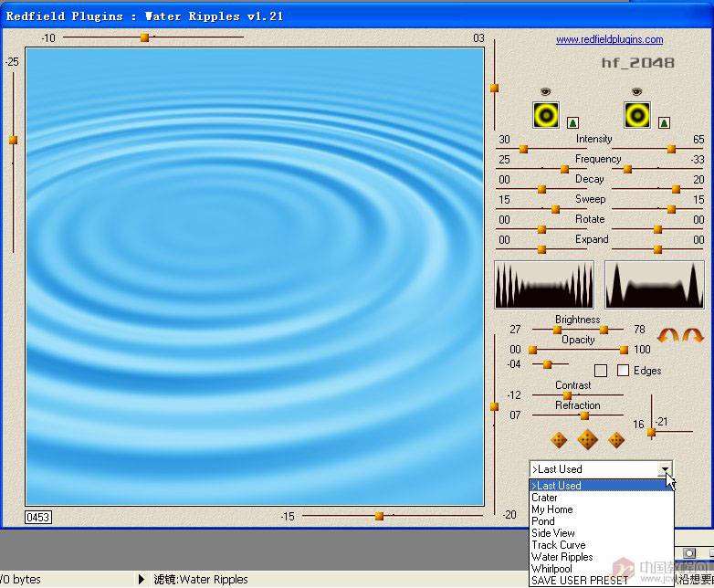The image size is (714, 588).
Task: Click the status bar arrow triangle
Action: pos(142,580)
